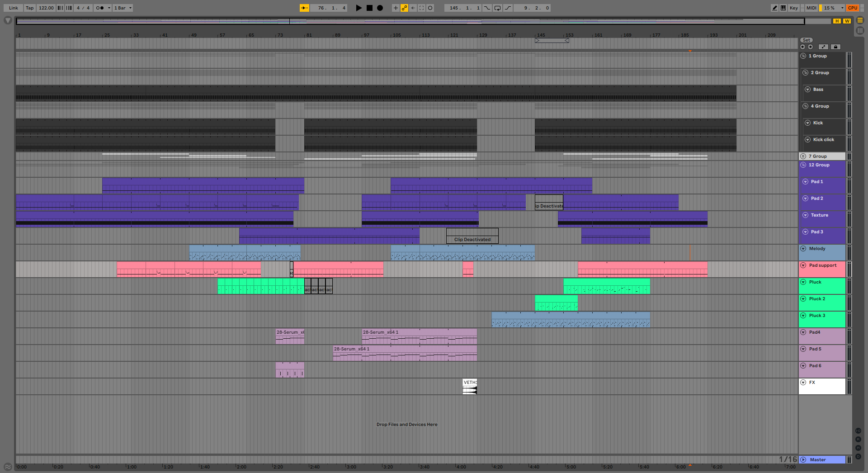Toggle the Automation Arm button

click(x=404, y=8)
